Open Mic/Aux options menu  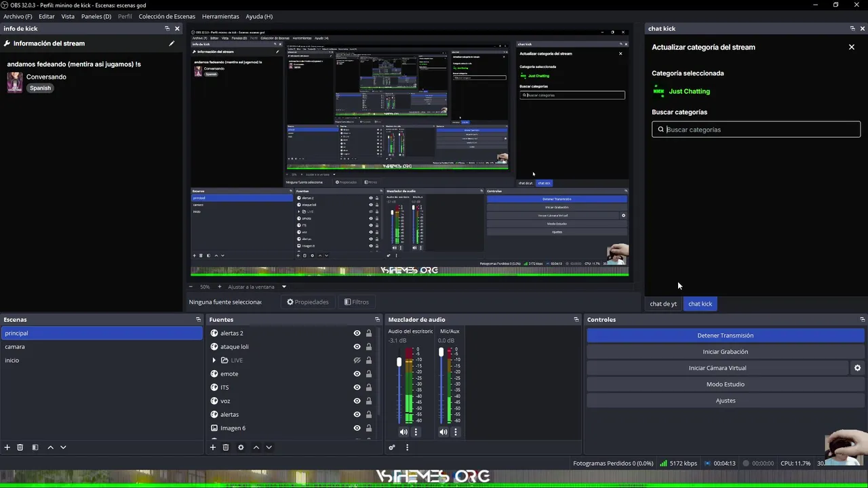456,432
